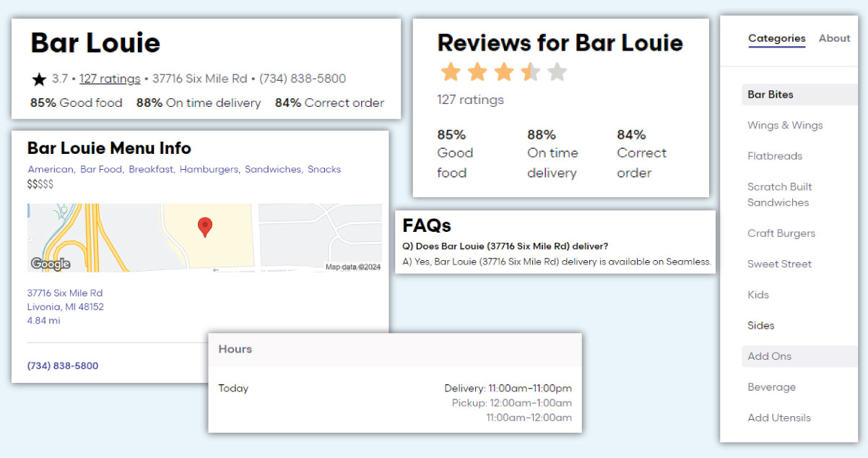The width and height of the screenshot is (868, 458).
Task: Click the 'Map data ©2024' attribution
Action: (352, 267)
